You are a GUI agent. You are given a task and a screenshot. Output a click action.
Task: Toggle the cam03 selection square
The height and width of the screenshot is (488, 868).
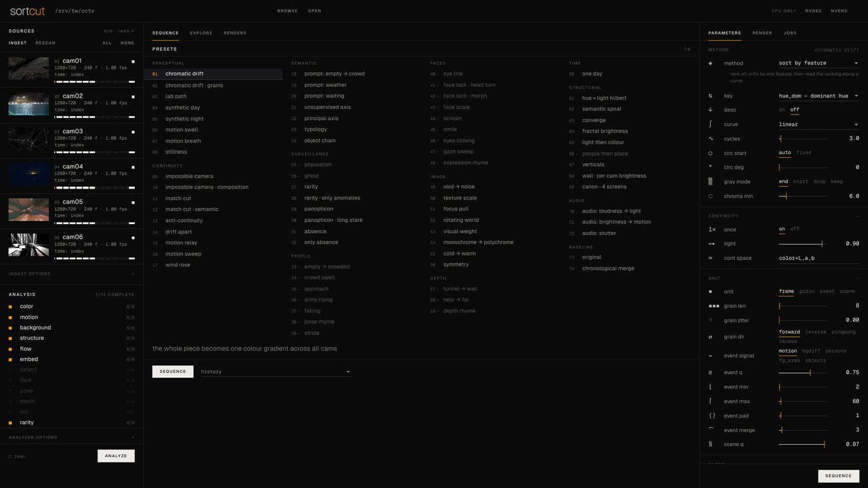point(133,132)
